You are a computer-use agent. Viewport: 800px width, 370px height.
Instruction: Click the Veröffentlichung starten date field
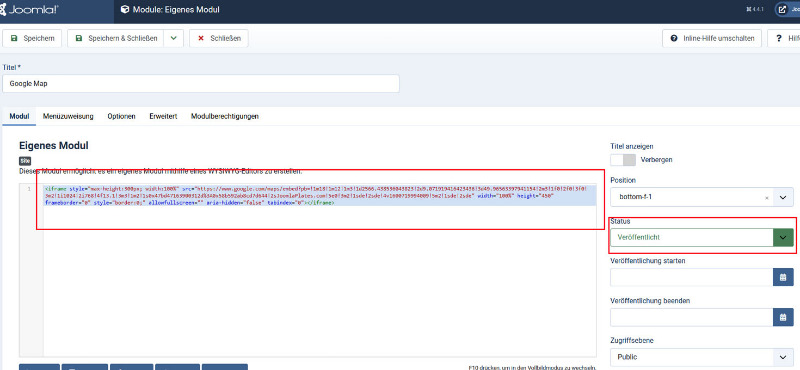[691, 277]
